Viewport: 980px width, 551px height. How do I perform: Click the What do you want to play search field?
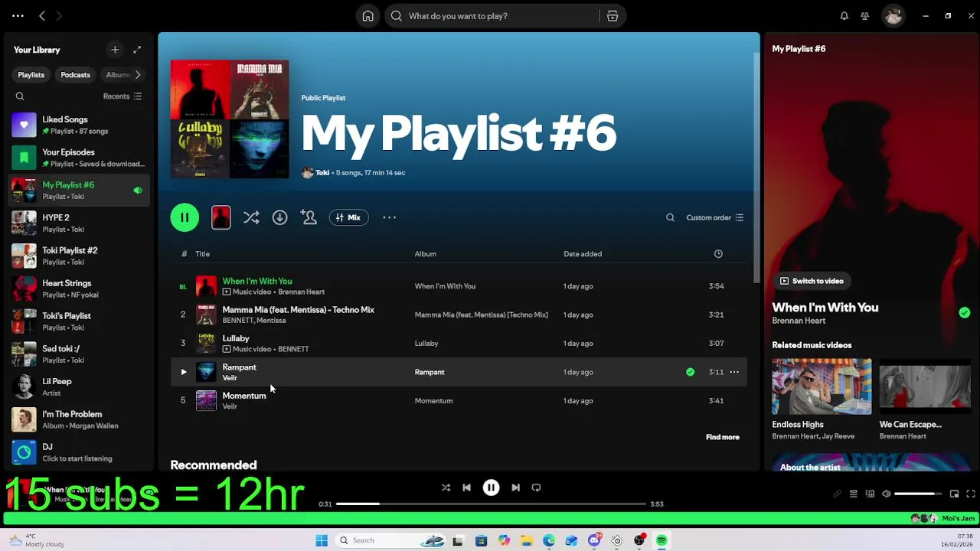(x=494, y=16)
